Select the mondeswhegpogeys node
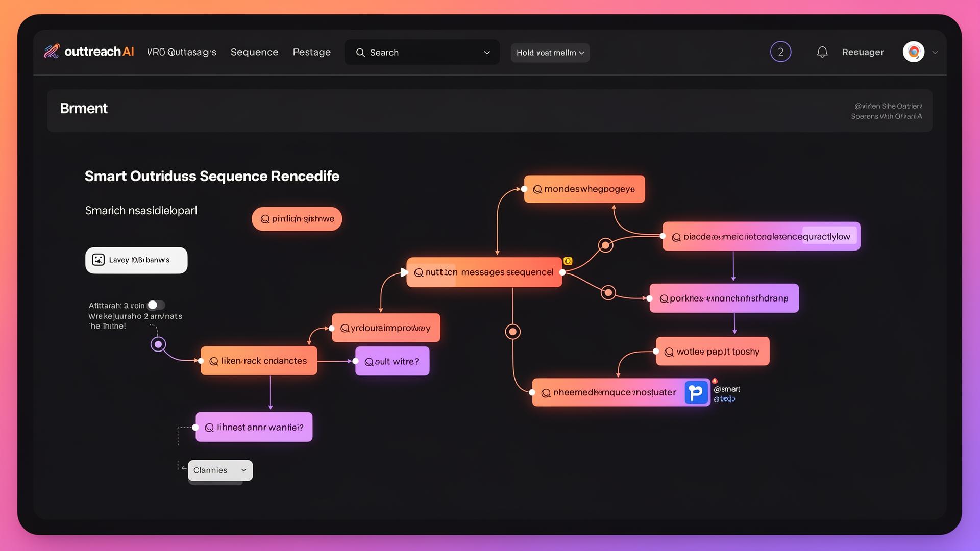The image size is (980, 551). pos(584,189)
